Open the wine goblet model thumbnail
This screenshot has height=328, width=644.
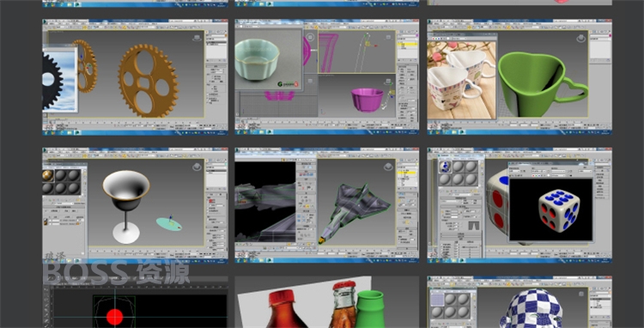pos(135,205)
